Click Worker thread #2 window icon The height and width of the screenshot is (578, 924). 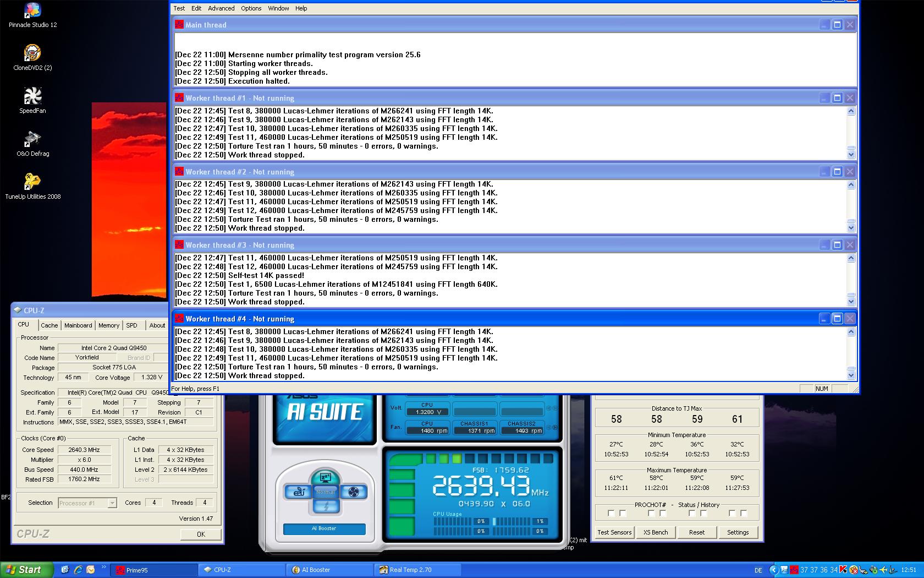click(x=179, y=172)
